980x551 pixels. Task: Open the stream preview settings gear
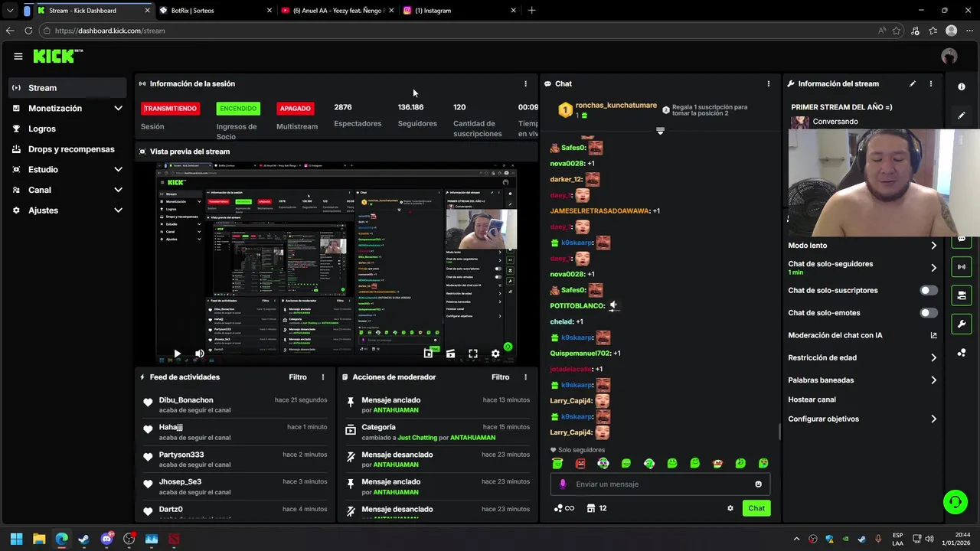pos(495,354)
